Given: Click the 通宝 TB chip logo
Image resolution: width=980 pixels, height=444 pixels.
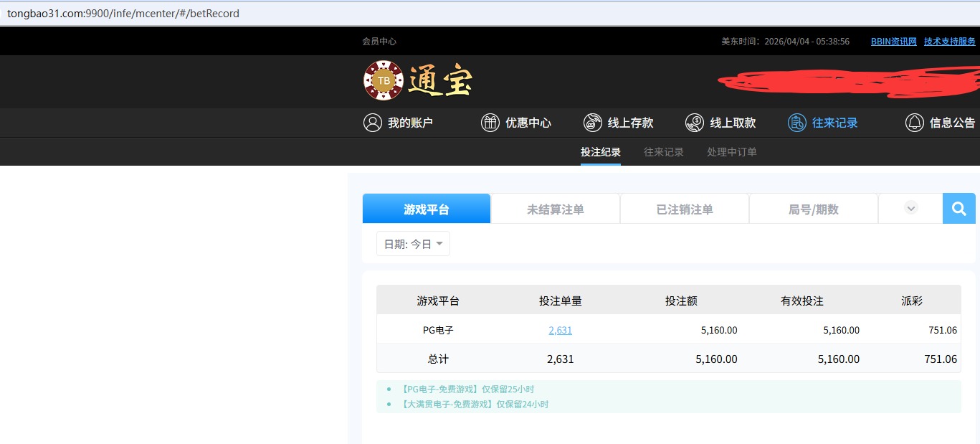Looking at the screenshot, I should 384,80.
